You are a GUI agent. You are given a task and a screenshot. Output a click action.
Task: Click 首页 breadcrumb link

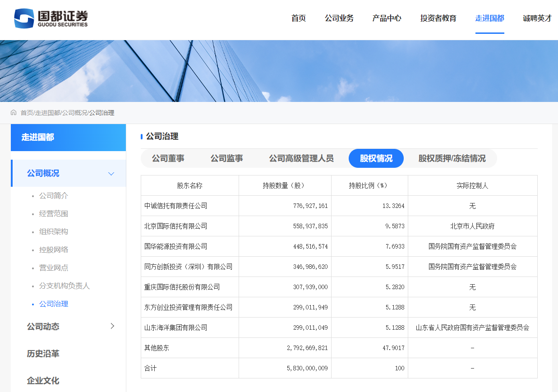pyautogui.click(x=27, y=113)
